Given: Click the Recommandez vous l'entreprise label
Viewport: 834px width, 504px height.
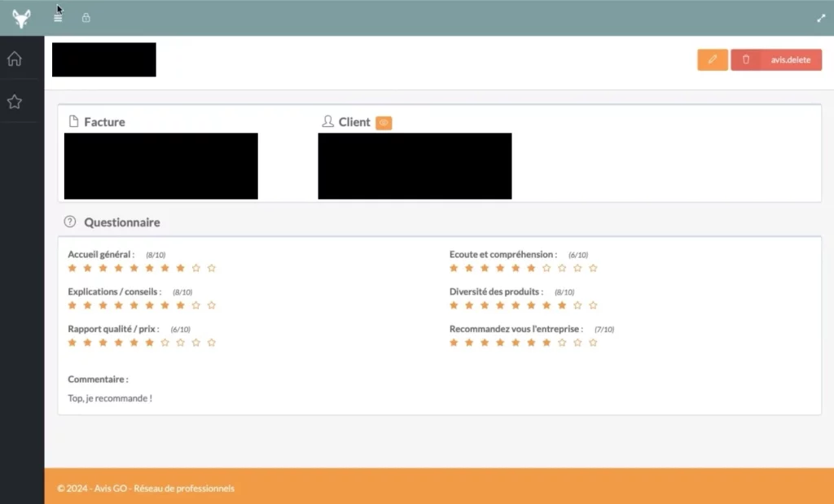Looking at the screenshot, I should point(516,329).
